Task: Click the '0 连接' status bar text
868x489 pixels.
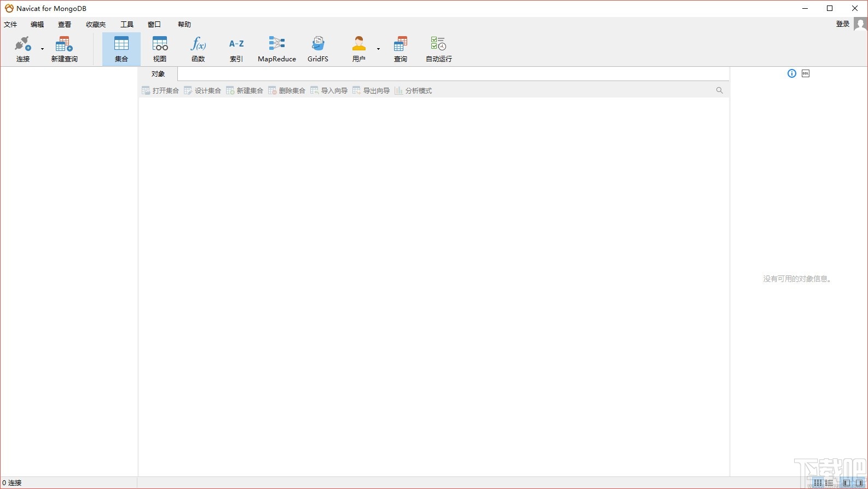Action: pos(12,483)
